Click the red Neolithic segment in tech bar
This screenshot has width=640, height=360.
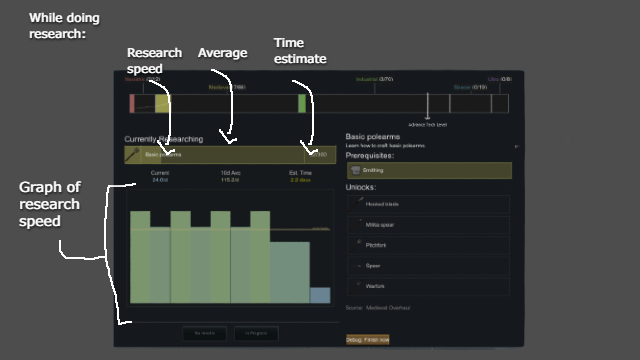pos(132,104)
